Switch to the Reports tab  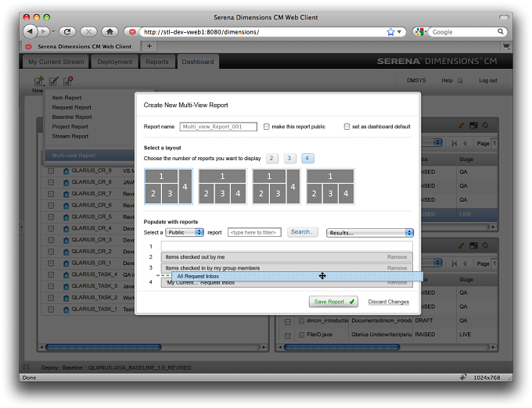coord(157,62)
